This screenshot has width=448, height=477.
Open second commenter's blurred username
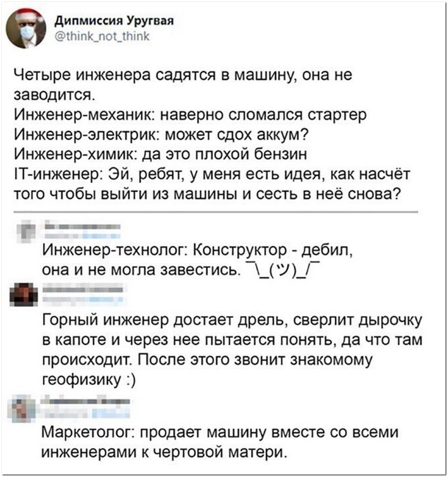click(83, 289)
